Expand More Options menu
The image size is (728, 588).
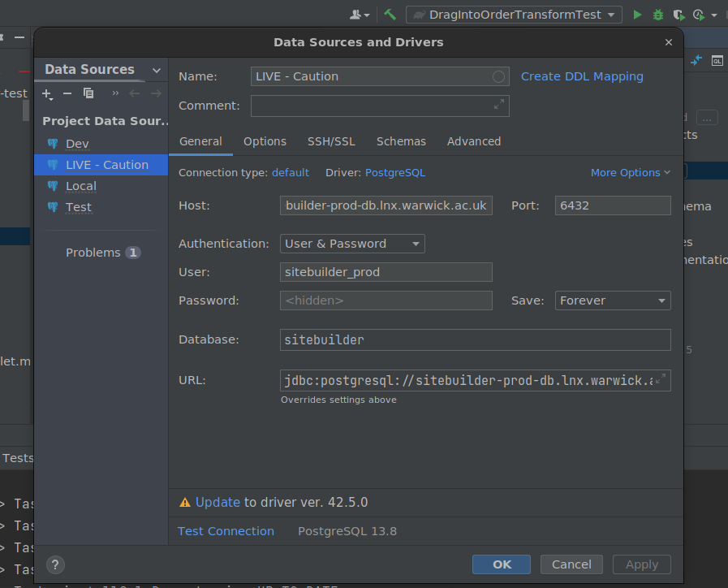(631, 173)
